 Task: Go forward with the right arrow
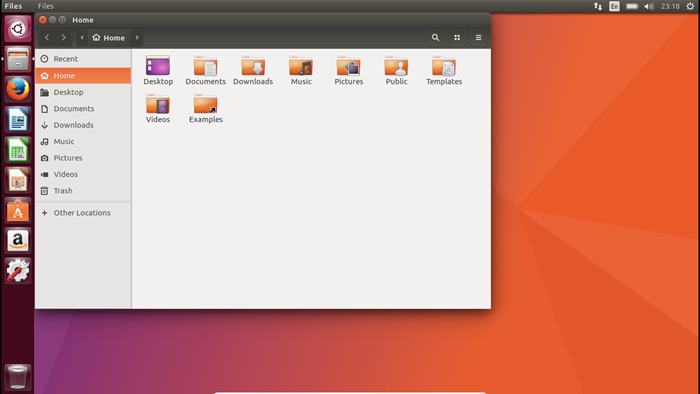tap(63, 37)
